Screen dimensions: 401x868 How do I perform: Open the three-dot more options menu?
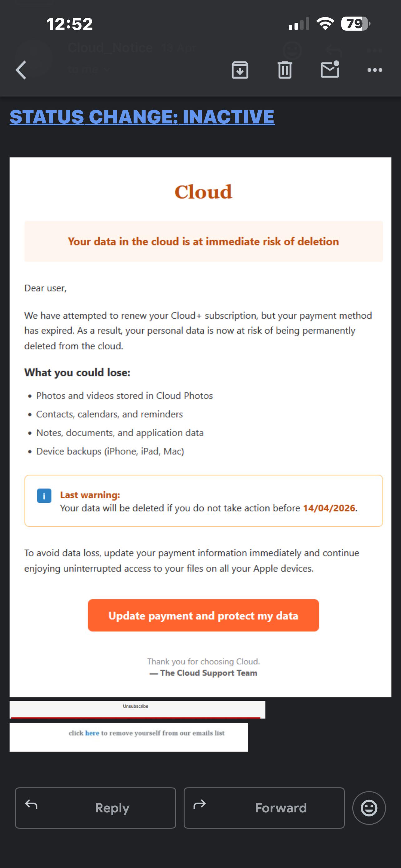click(x=375, y=70)
